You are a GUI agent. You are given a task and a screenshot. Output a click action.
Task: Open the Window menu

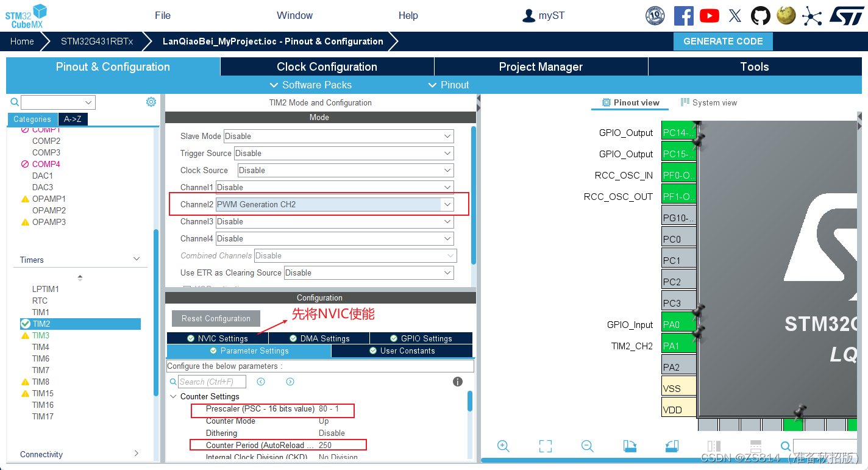294,16
